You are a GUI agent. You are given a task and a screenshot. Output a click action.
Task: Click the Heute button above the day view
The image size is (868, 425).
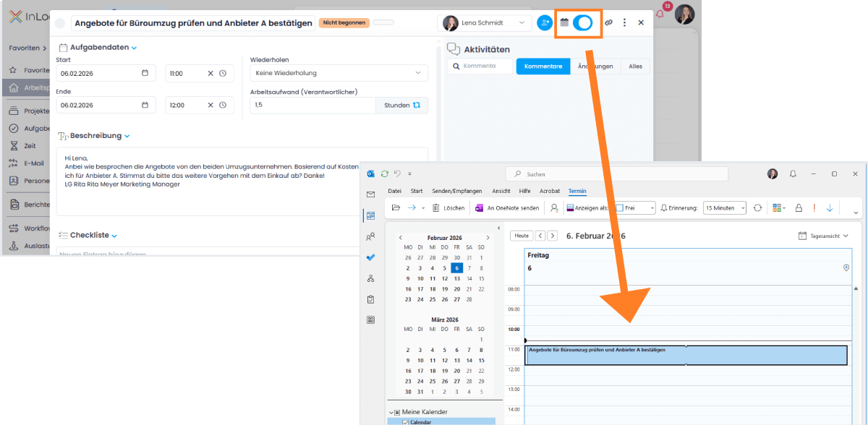pyautogui.click(x=521, y=235)
